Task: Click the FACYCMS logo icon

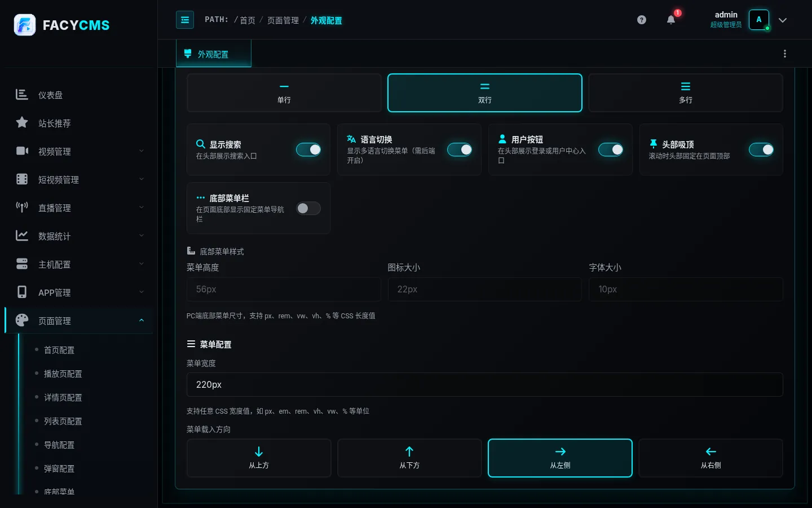Action: click(x=25, y=25)
